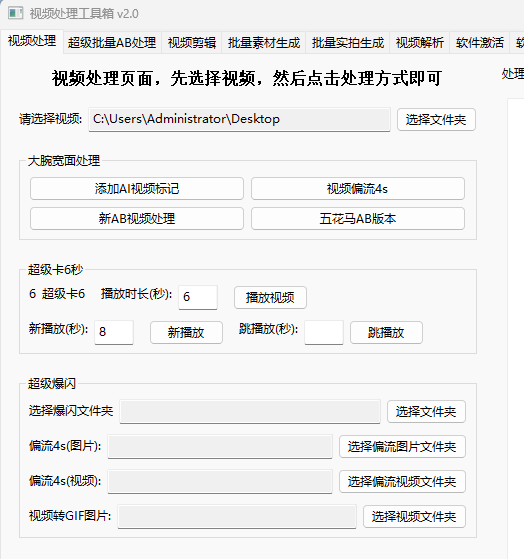The width and height of the screenshot is (524, 559).
Task: Click the 新播放 button
Action: click(x=186, y=333)
